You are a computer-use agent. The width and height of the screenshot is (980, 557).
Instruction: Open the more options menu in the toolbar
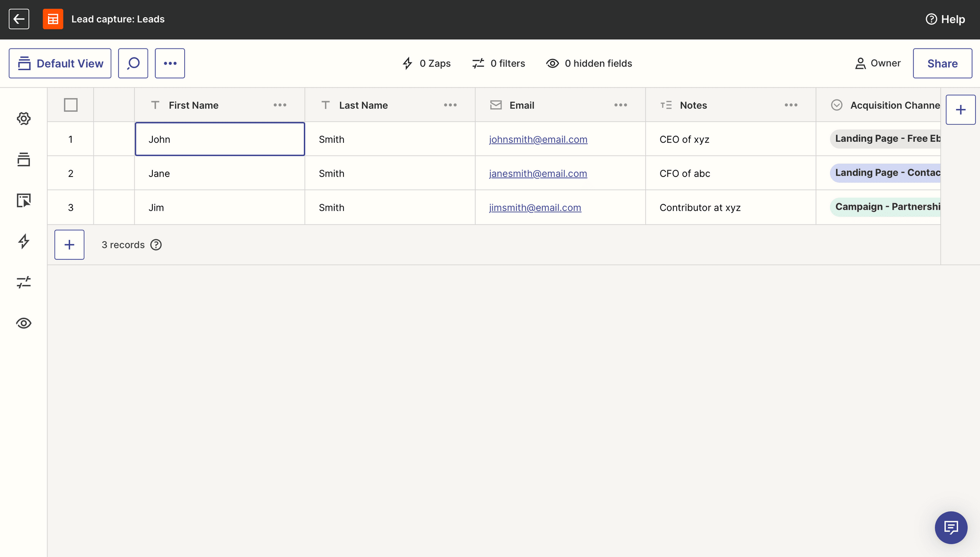click(x=170, y=63)
